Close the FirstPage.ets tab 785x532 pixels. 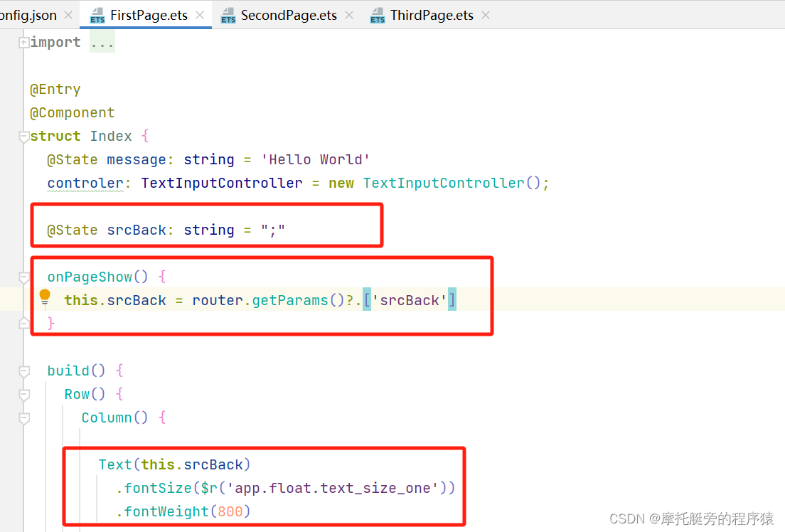200,15
